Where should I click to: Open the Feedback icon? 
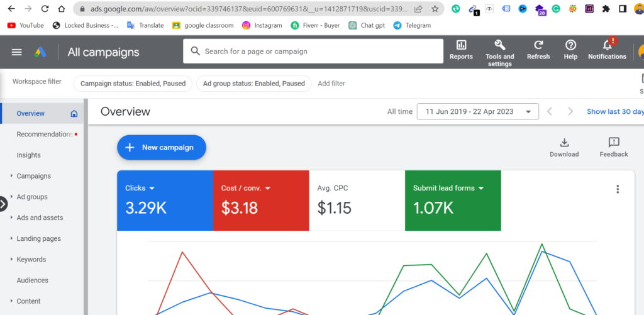(x=614, y=143)
